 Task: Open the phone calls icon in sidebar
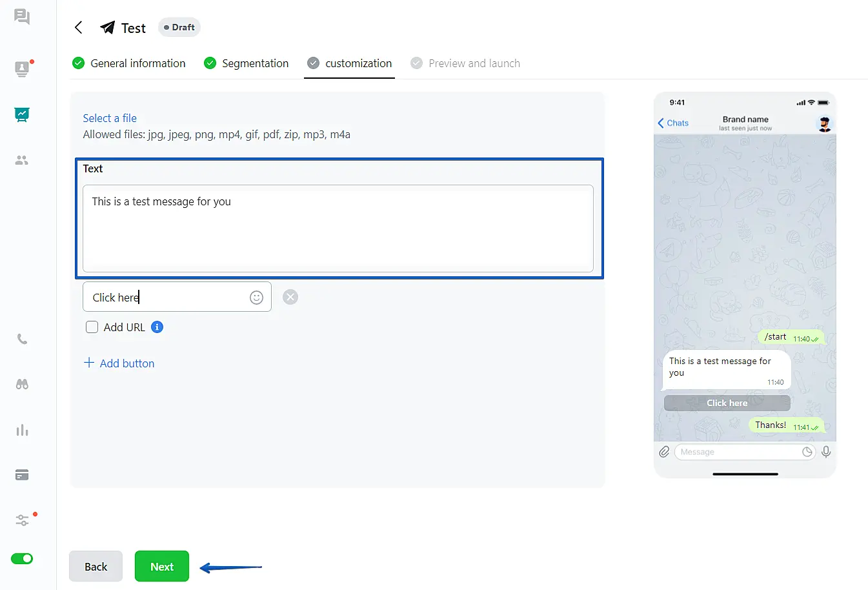(22, 339)
